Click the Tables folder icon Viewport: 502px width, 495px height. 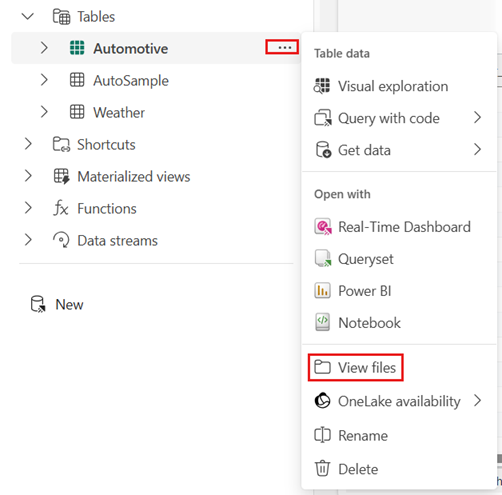61,17
